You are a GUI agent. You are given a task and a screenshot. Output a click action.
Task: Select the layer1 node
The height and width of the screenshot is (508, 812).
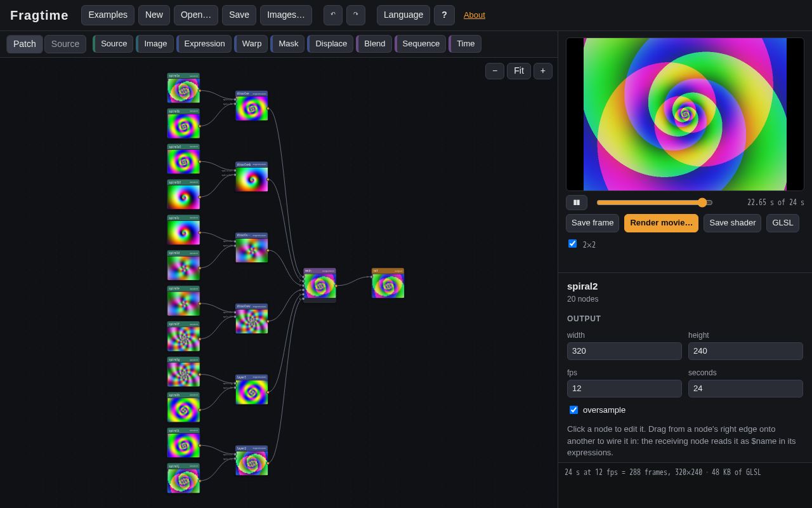[252, 389]
